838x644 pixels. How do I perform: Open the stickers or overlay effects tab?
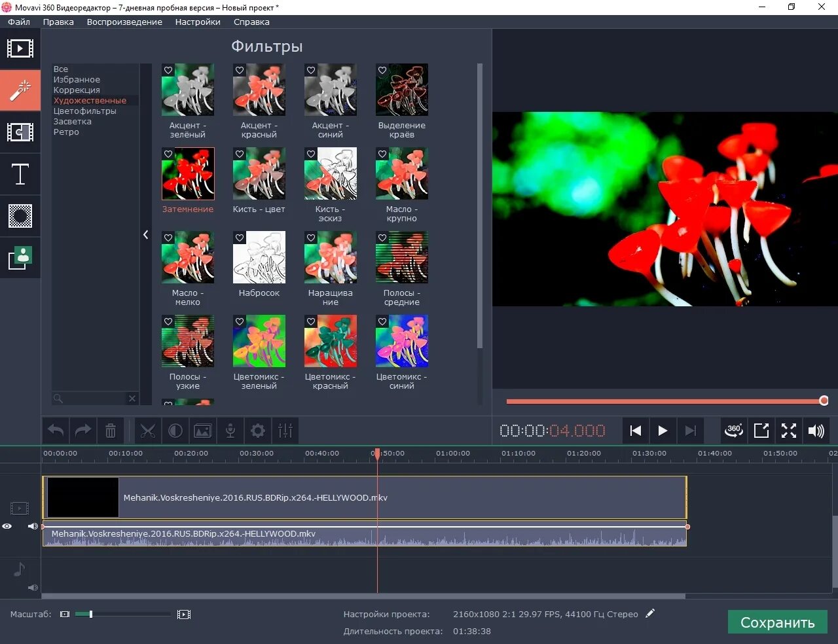(20, 216)
